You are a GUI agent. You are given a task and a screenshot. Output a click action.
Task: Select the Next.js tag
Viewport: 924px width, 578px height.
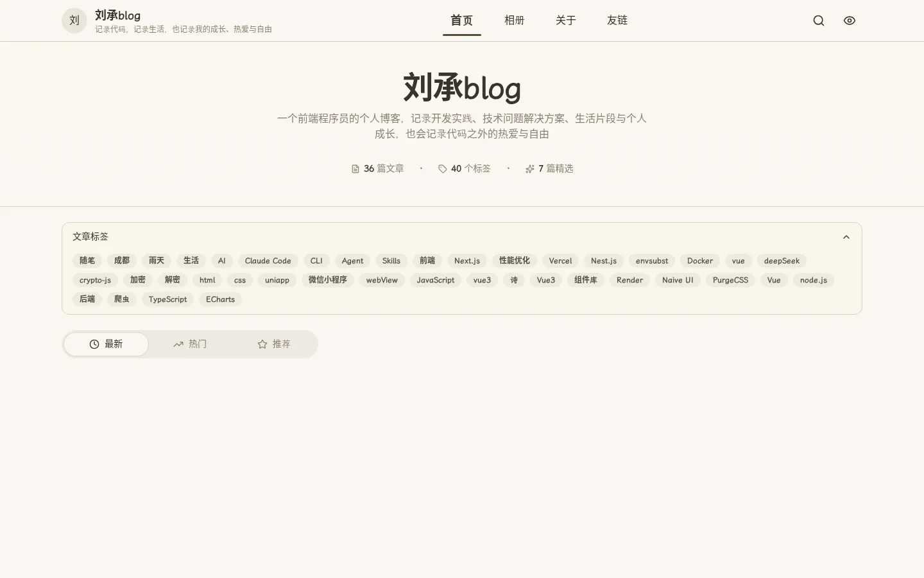(467, 261)
